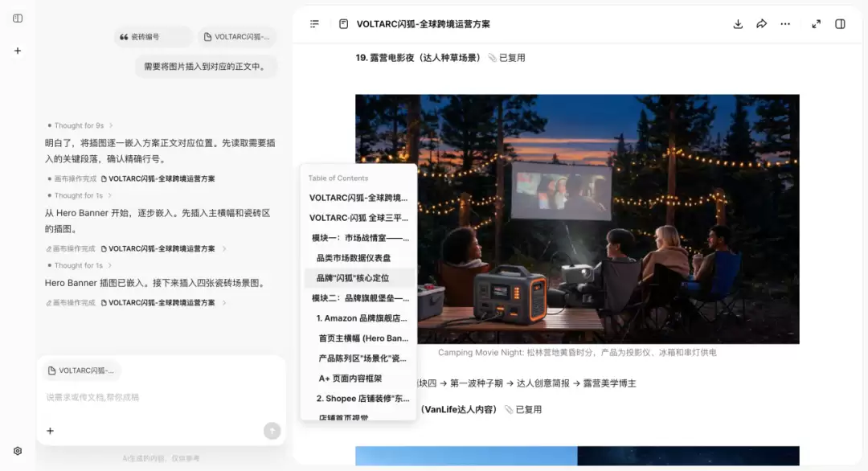Add attachment with plus in input box
The width and height of the screenshot is (868, 471).
(51, 431)
